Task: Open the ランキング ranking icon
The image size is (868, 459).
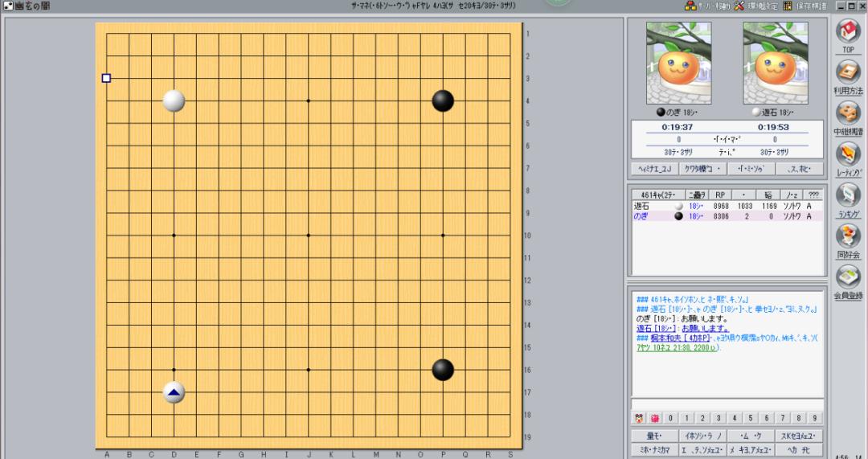Action: click(848, 195)
